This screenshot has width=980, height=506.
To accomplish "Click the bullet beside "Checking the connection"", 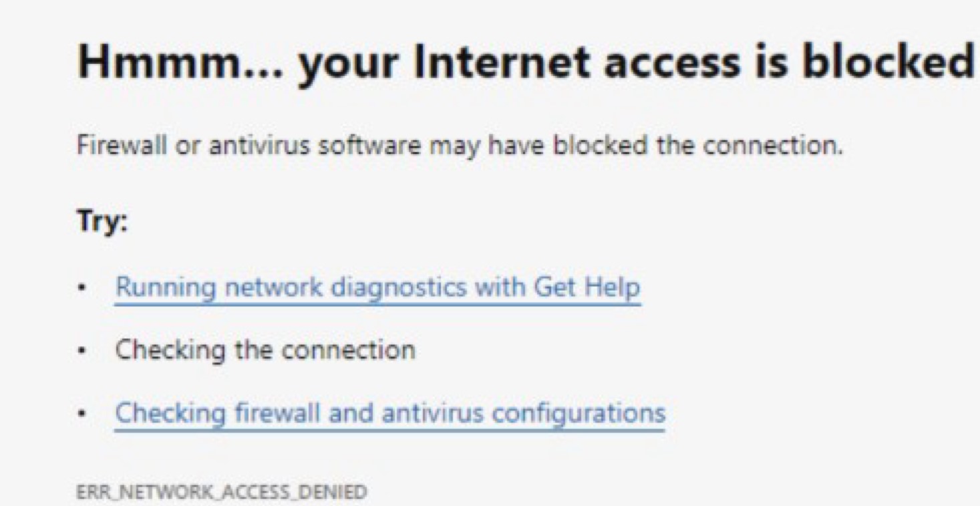I will pyautogui.click(x=81, y=350).
